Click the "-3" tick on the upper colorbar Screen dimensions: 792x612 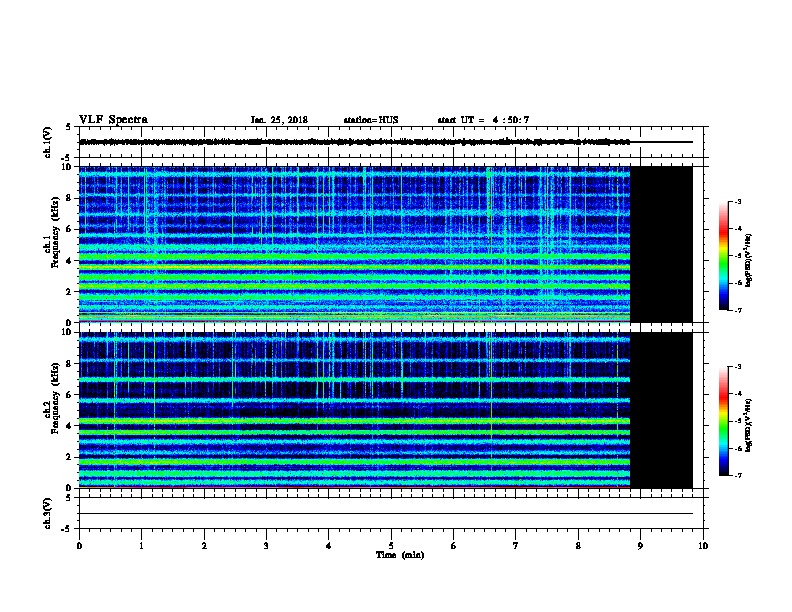tap(738, 201)
